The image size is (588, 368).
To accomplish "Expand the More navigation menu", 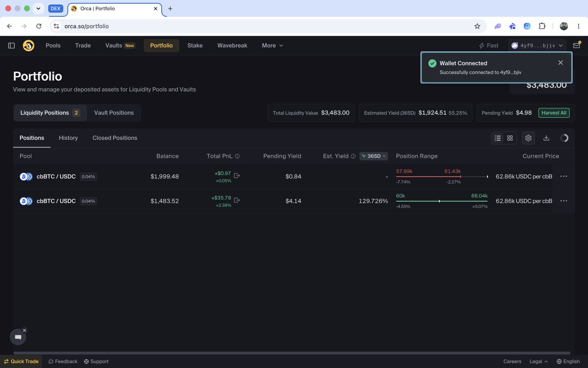I will 272,46.
